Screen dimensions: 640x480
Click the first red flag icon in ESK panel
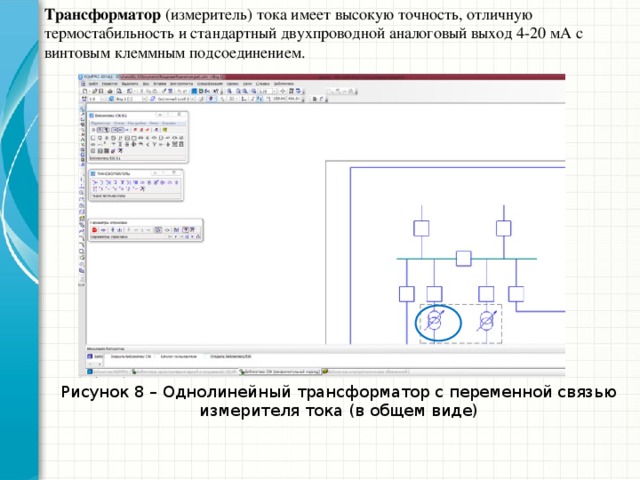[135, 130]
